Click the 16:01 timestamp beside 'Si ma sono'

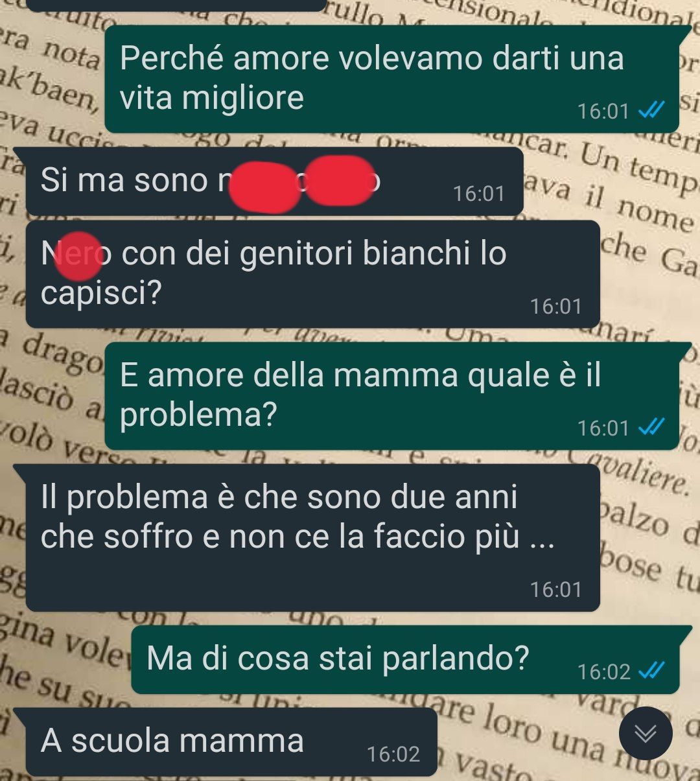tap(478, 193)
